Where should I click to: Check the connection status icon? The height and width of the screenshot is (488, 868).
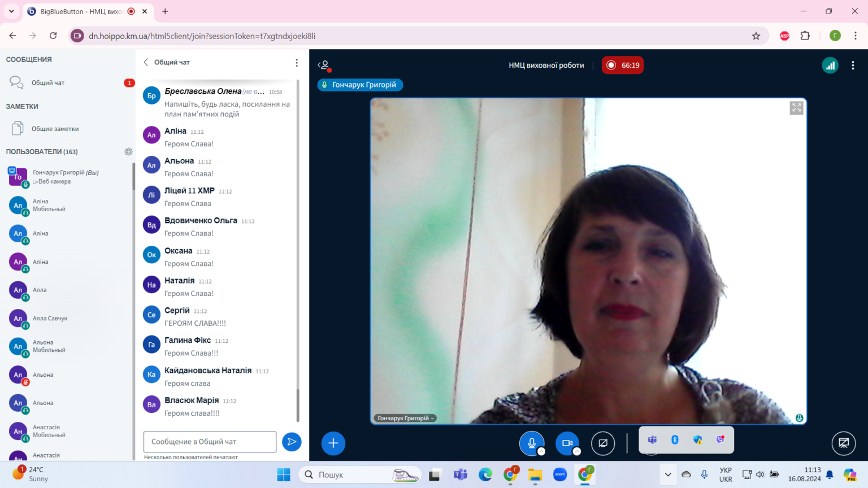830,66
